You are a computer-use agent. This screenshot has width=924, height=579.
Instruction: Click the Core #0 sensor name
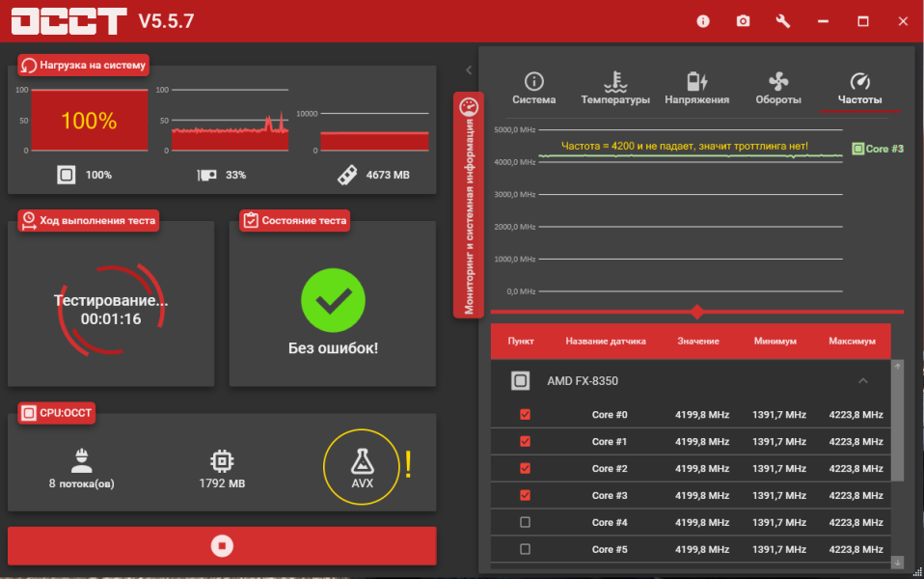click(x=610, y=415)
